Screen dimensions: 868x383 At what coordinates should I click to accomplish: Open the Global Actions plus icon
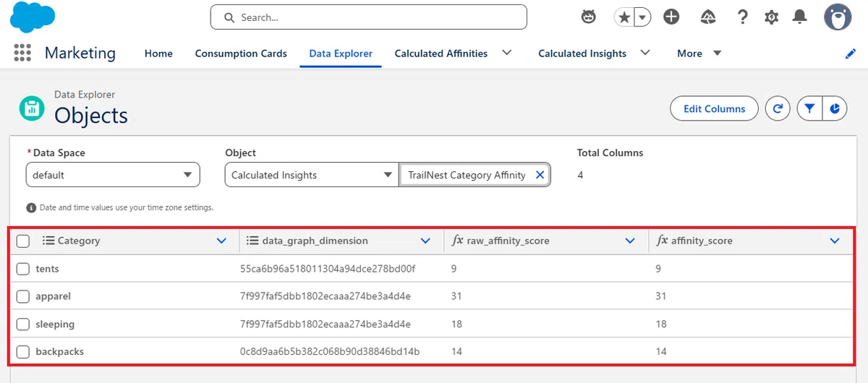(671, 17)
